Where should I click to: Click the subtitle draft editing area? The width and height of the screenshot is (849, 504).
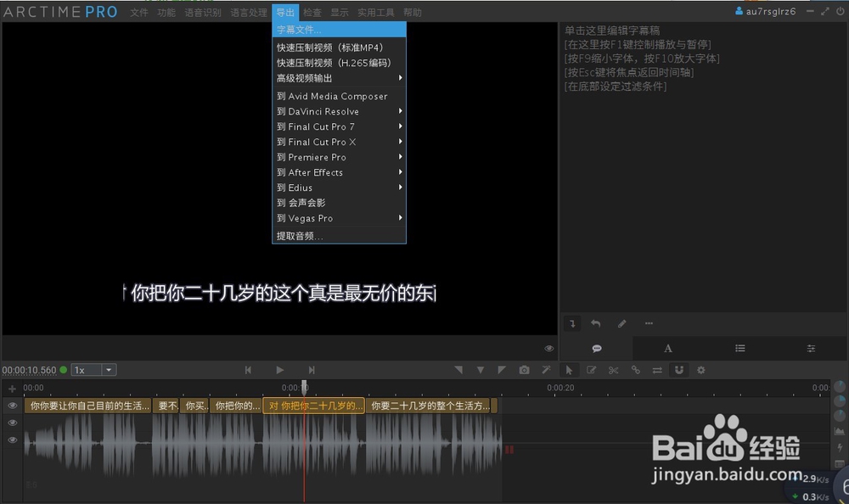click(703, 168)
